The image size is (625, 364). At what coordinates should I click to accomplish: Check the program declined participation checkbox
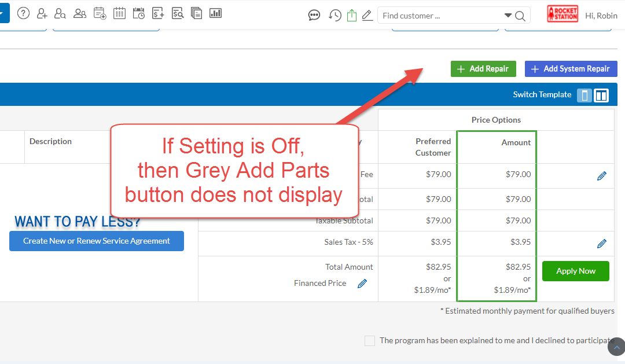coord(370,341)
